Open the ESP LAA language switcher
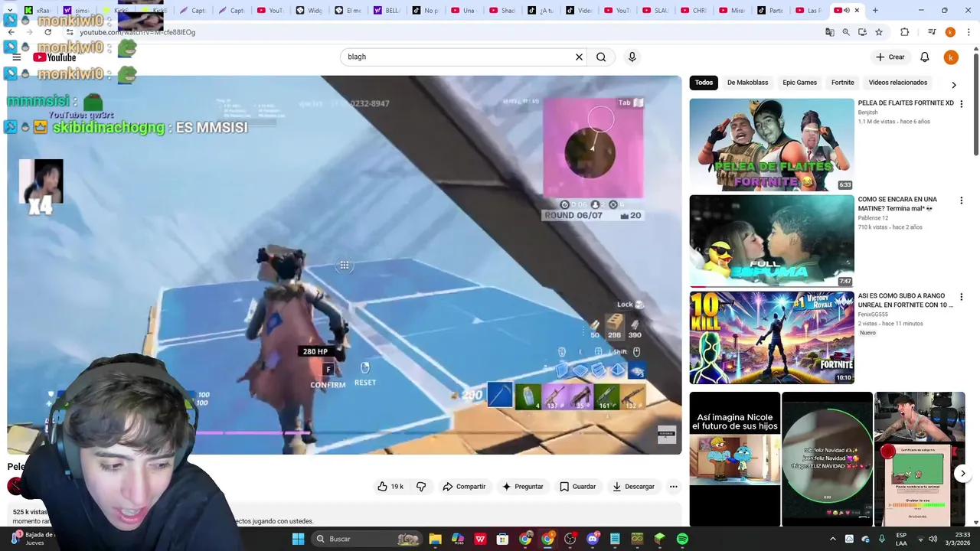Image resolution: width=980 pixels, height=551 pixels. click(901, 539)
